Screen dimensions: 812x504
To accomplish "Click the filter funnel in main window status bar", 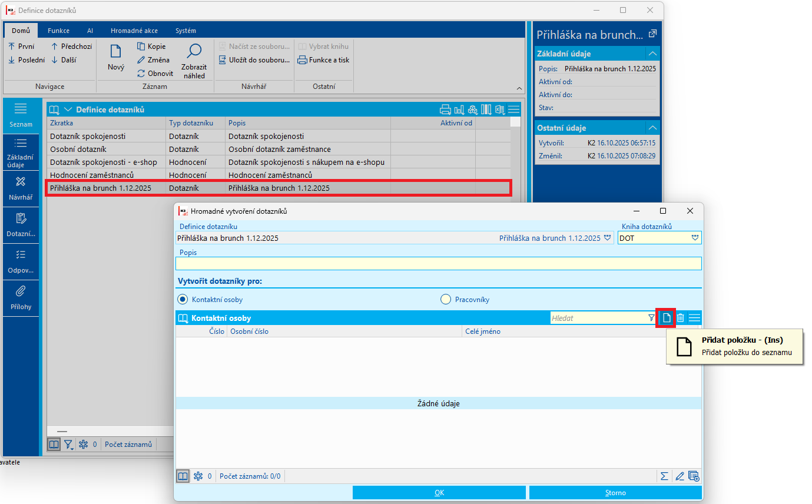I will tap(69, 445).
